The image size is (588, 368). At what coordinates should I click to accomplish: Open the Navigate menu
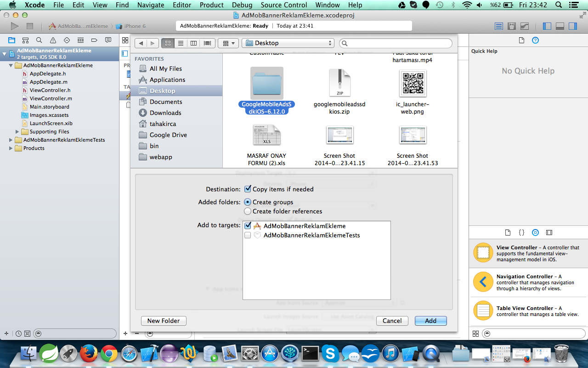point(151,5)
